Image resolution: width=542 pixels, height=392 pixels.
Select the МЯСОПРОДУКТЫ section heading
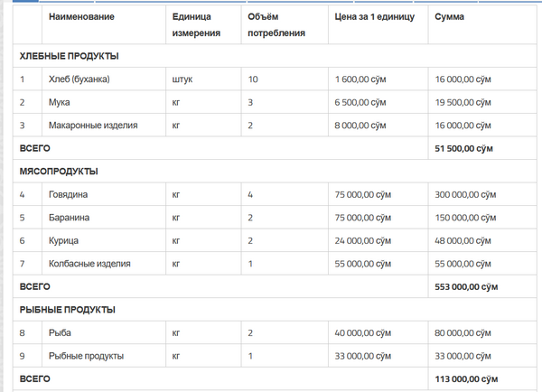[59, 172]
